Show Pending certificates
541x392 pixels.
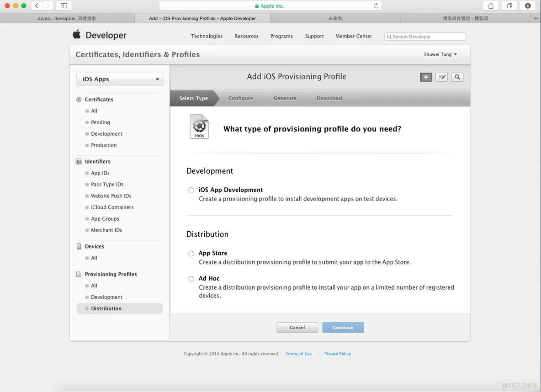[101, 122]
